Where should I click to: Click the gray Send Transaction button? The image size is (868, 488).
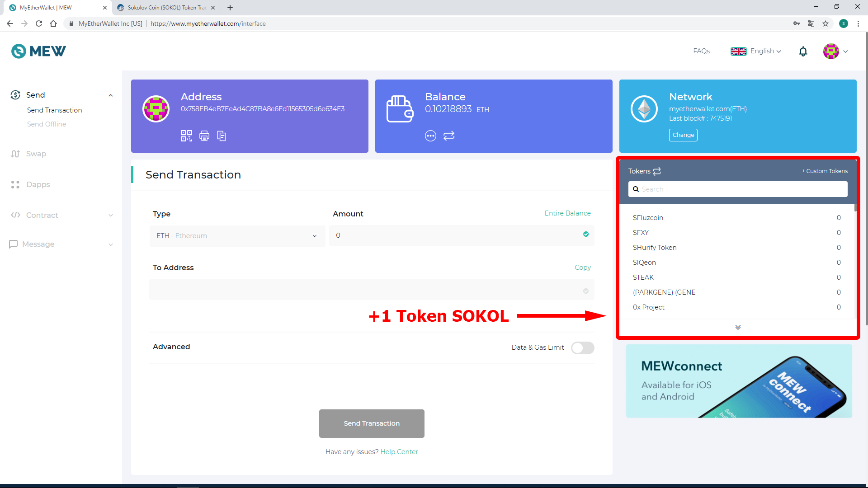pyautogui.click(x=372, y=423)
